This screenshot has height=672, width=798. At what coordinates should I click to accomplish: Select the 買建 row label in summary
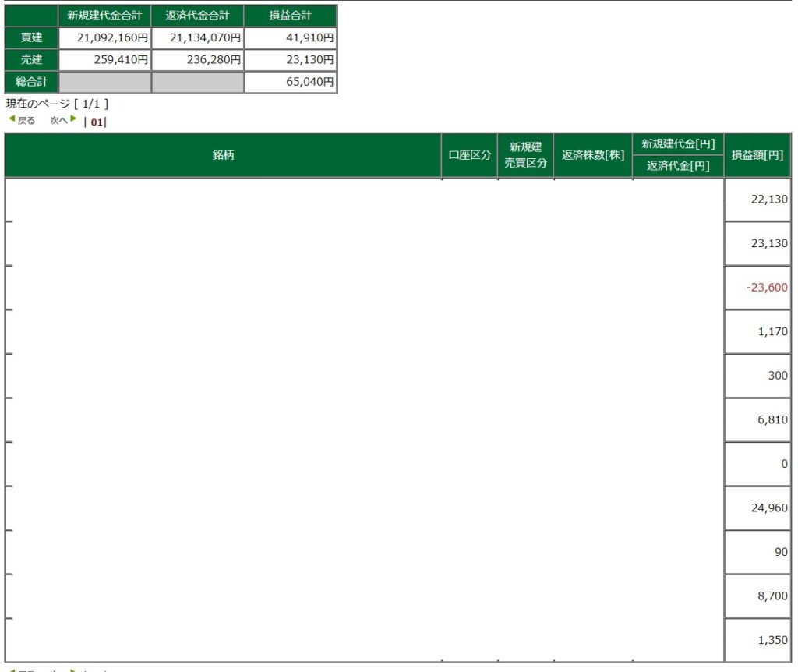tap(32, 37)
